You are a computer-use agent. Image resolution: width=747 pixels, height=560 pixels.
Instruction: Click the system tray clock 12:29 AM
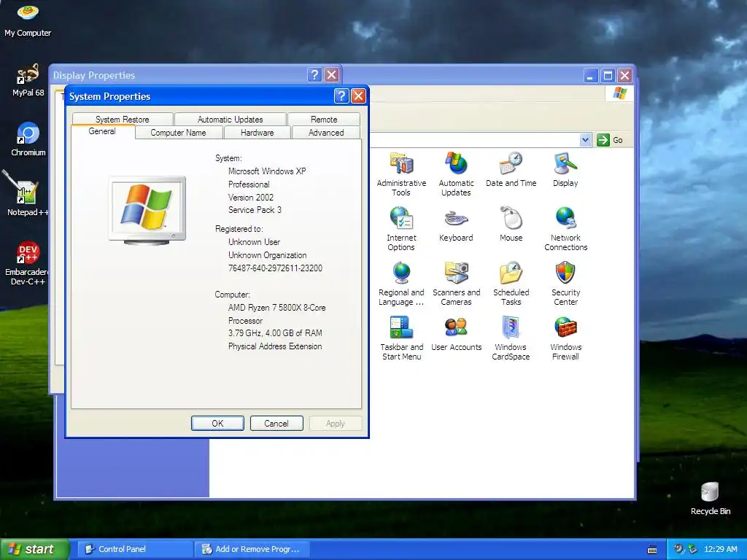tap(720, 549)
